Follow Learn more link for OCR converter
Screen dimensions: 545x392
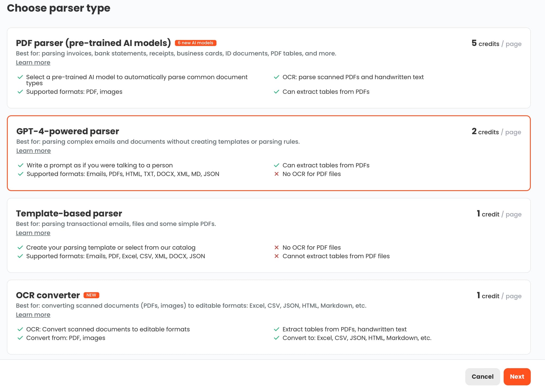33,315
